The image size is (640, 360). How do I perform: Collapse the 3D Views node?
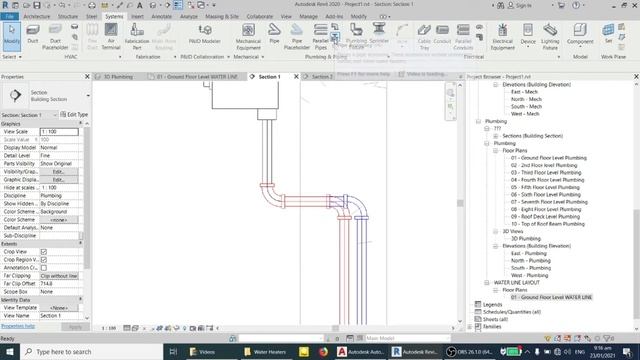(496, 231)
